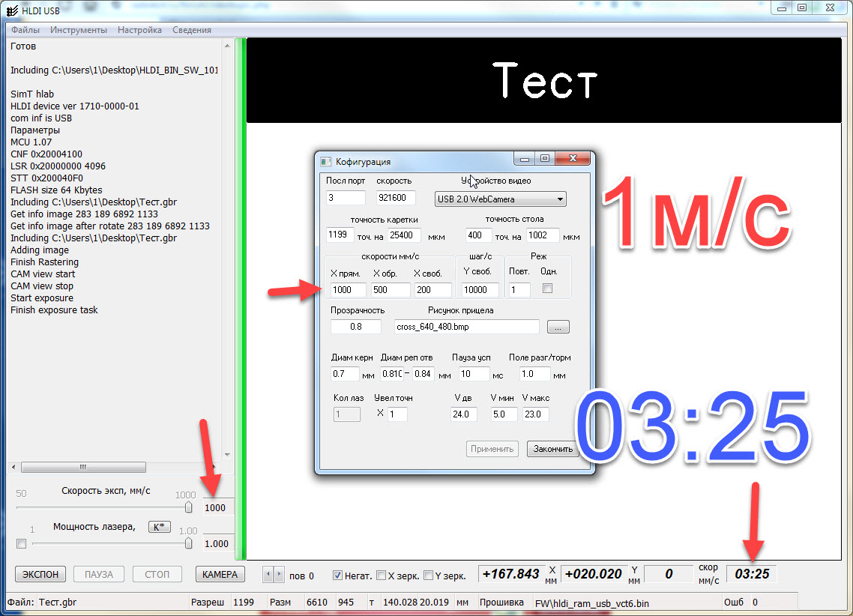Image resolution: width=853 pixels, height=616 pixels.
Task: Click log line 'Finish exposure task'
Action: pos(54,310)
